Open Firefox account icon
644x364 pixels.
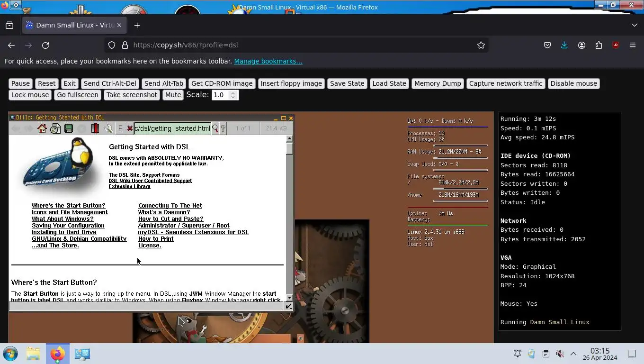[581, 45]
